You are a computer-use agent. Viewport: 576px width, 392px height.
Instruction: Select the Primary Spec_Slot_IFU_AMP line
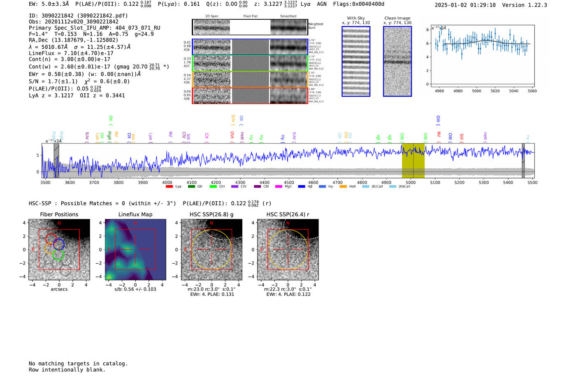pos(95,28)
